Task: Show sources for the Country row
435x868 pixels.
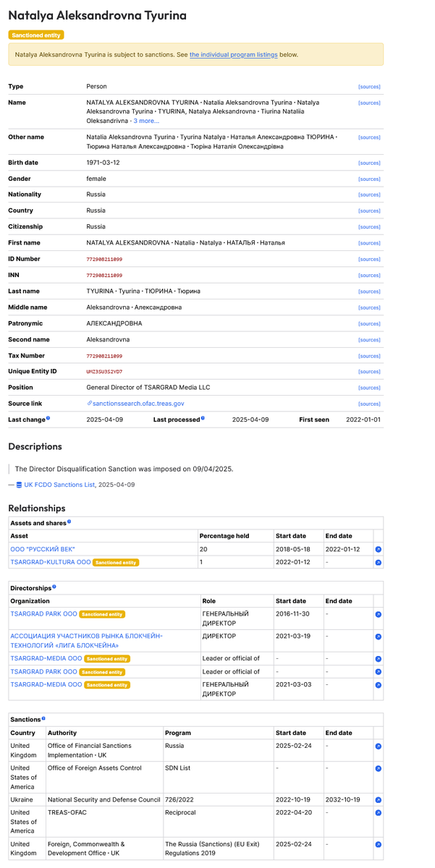Action: click(369, 211)
